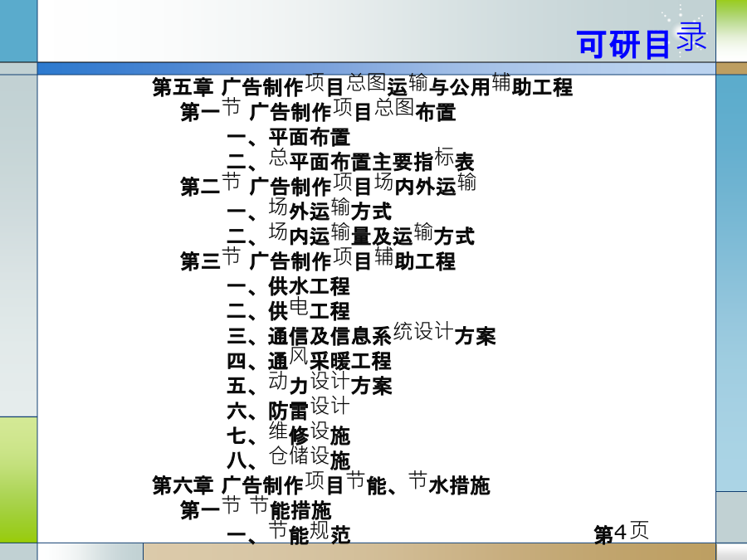Image resolution: width=747 pixels, height=560 pixels.
Task: Select the item 二、场内运输量及运输方式
Action: tap(350, 234)
